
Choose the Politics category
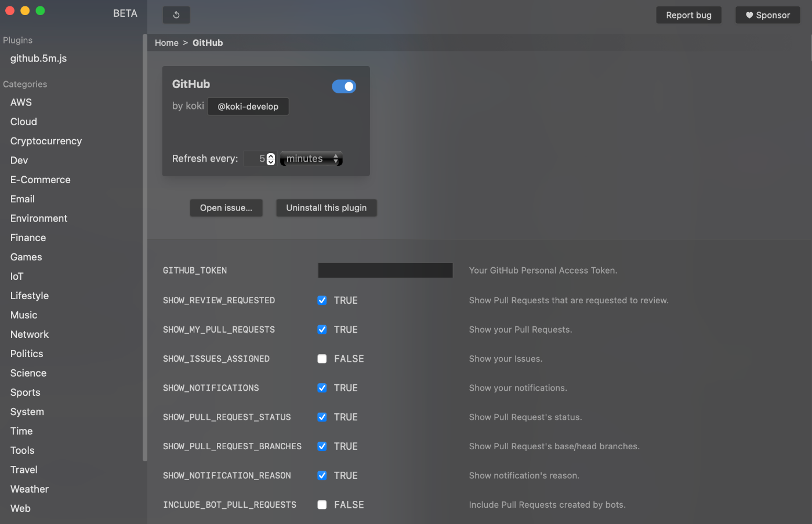pos(27,354)
